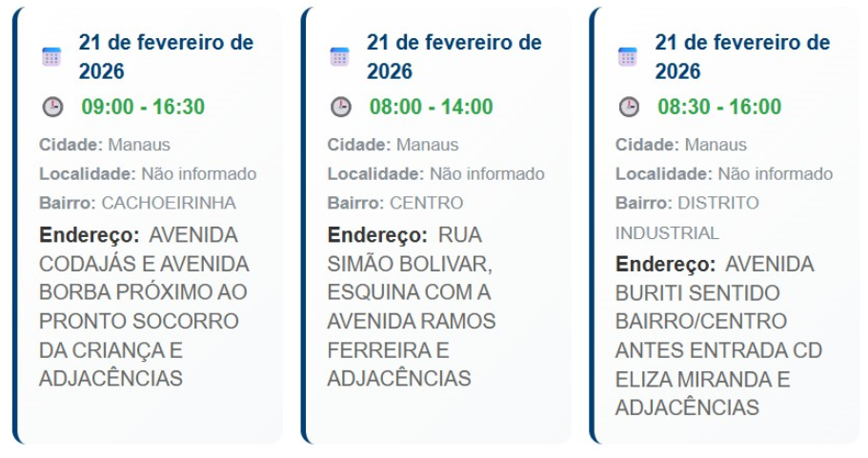Click the calendar icon in the Centro card
The width and height of the screenshot is (868, 458).
339,56
